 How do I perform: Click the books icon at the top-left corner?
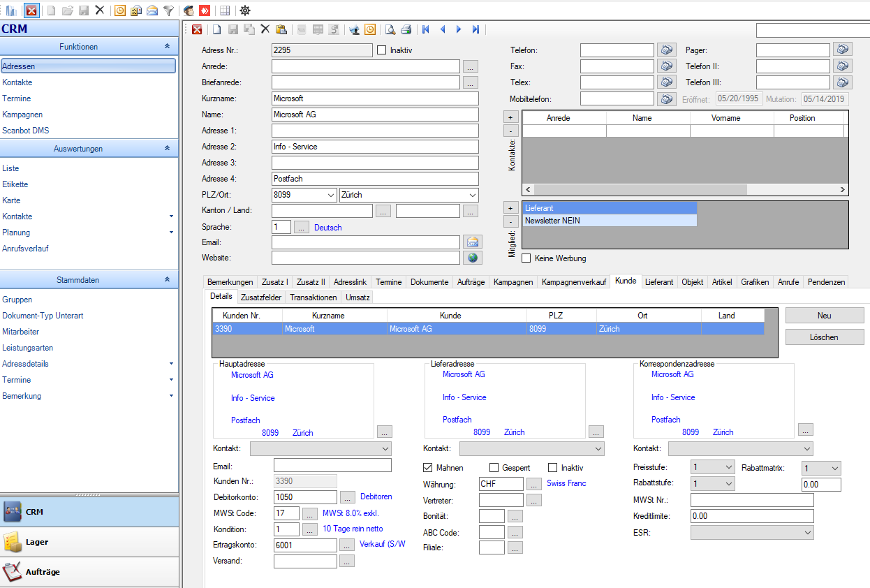(10, 10)
